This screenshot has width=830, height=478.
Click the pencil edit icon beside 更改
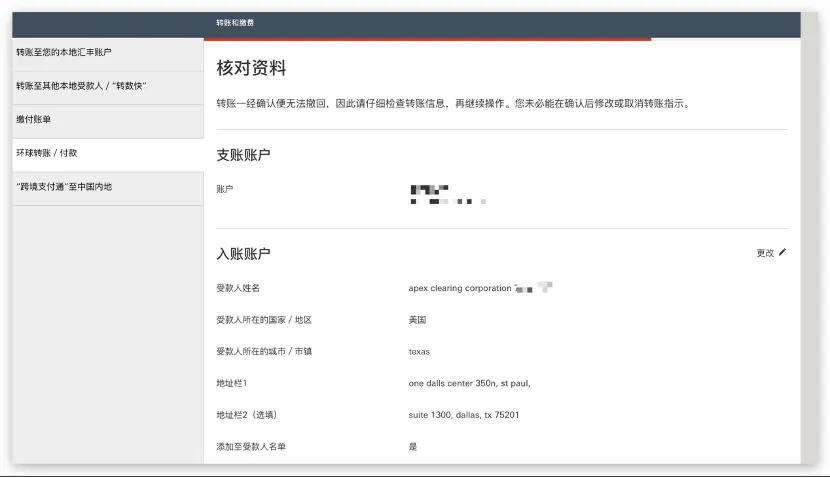pos(782,252)
